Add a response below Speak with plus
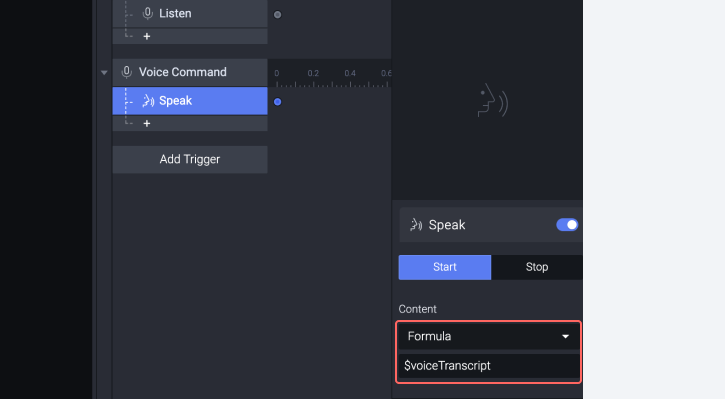Screen dimensions: 725x399 pyautogui.click(x=147, y=123)
